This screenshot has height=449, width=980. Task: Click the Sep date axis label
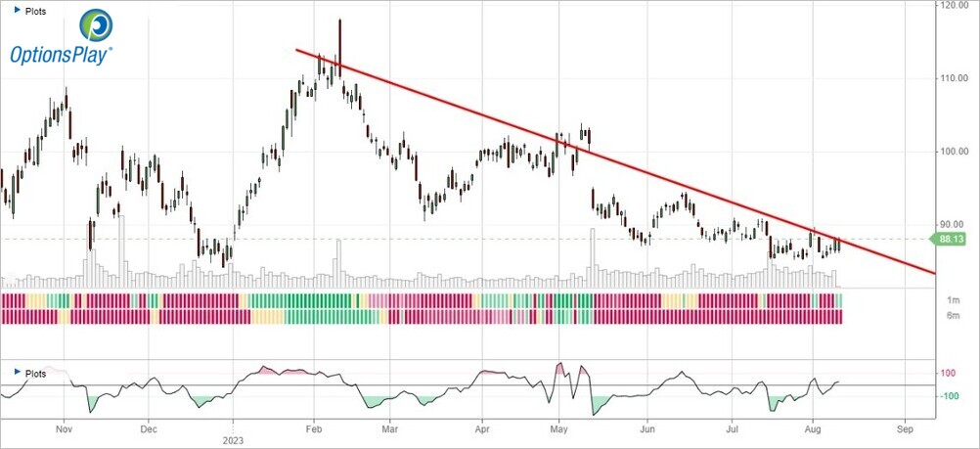(x=905, y=429)
